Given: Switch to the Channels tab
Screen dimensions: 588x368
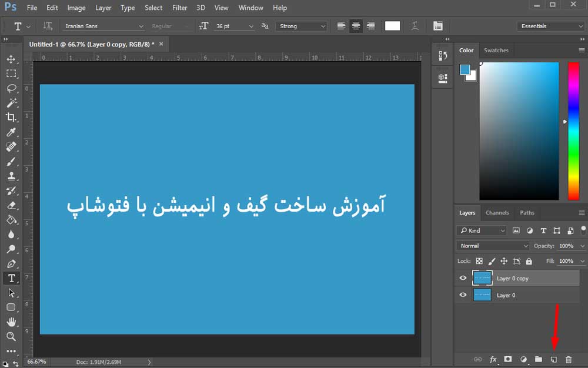Looking at the screenshot, I should [497, 212].
